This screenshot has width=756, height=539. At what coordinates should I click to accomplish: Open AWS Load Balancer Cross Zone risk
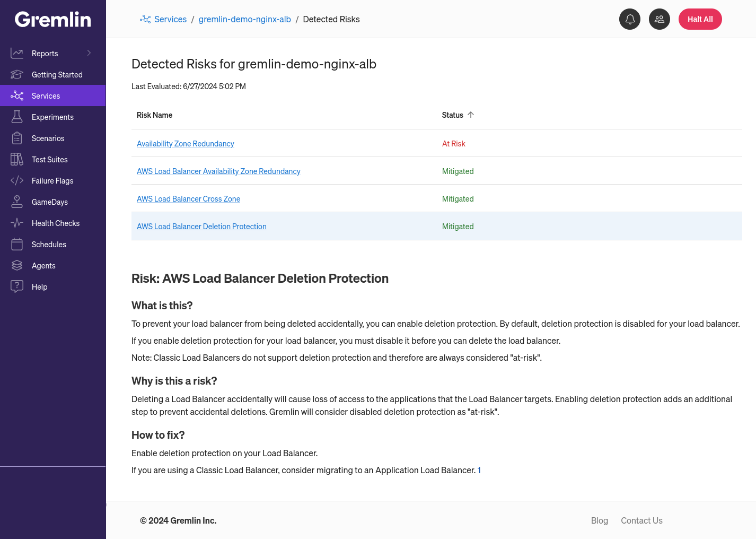[x=188, y=198]
